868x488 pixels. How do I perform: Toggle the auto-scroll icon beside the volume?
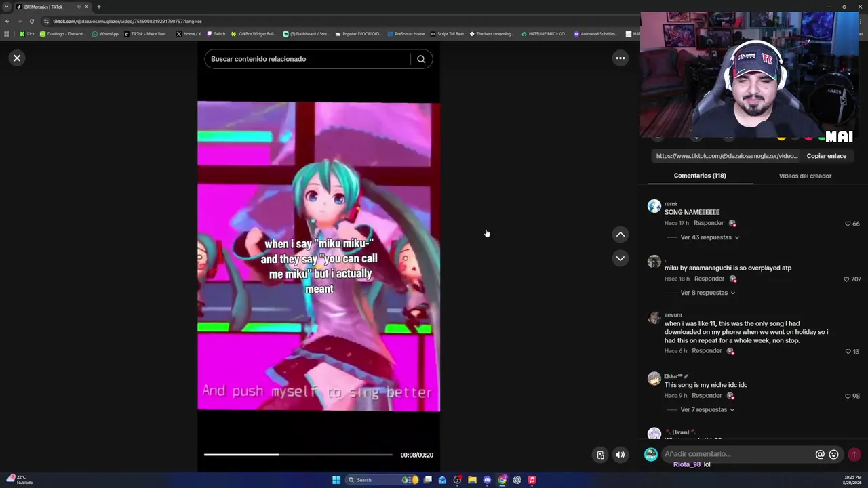pyautogui.click(x=600, y=455)
